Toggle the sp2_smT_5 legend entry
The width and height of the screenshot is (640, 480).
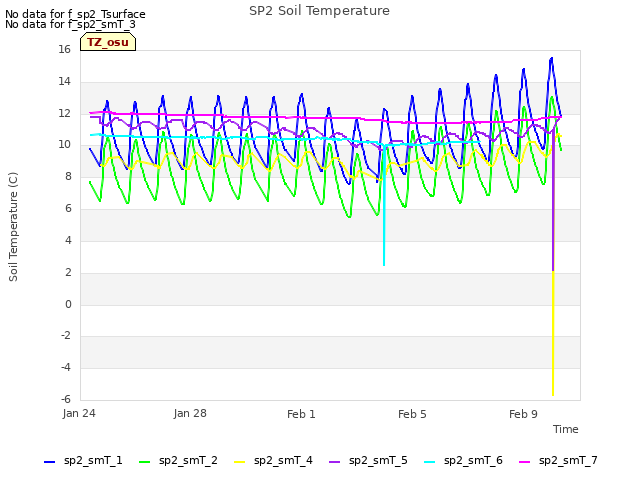click(x=368, y=461)
